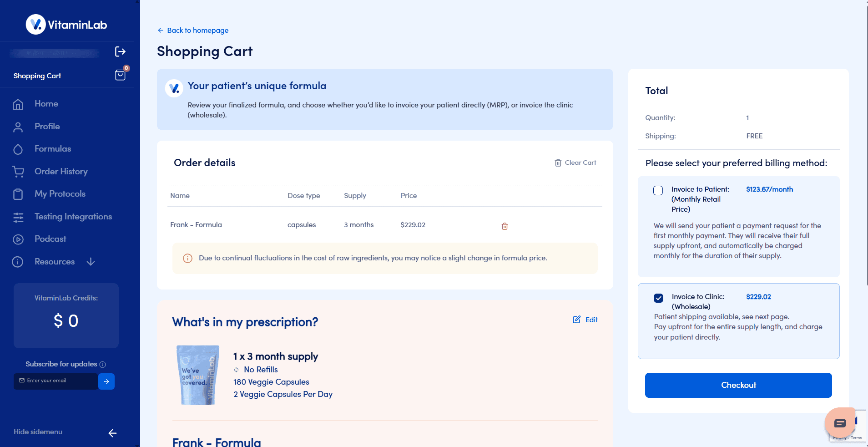This screenshot has height=447, width=868.
Task: Open the Home icon in sidebar
Action: click(x=18, y=104)
